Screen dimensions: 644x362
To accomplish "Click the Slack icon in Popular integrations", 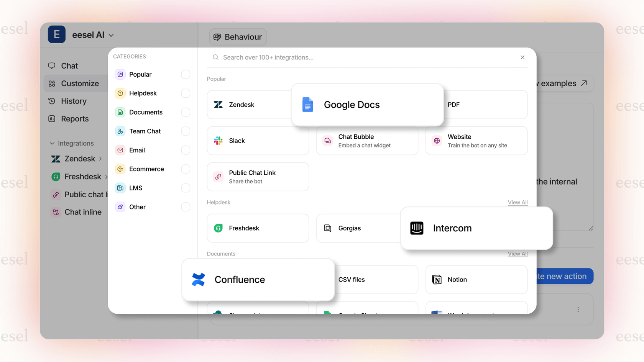I will click(x=218, y=141).
